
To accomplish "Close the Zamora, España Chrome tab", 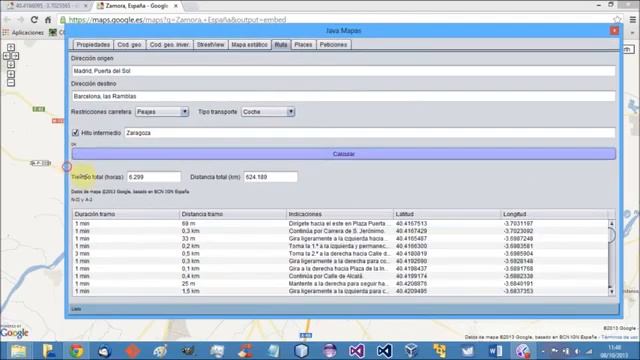I will pyautogui.click(x=176, y=6).
